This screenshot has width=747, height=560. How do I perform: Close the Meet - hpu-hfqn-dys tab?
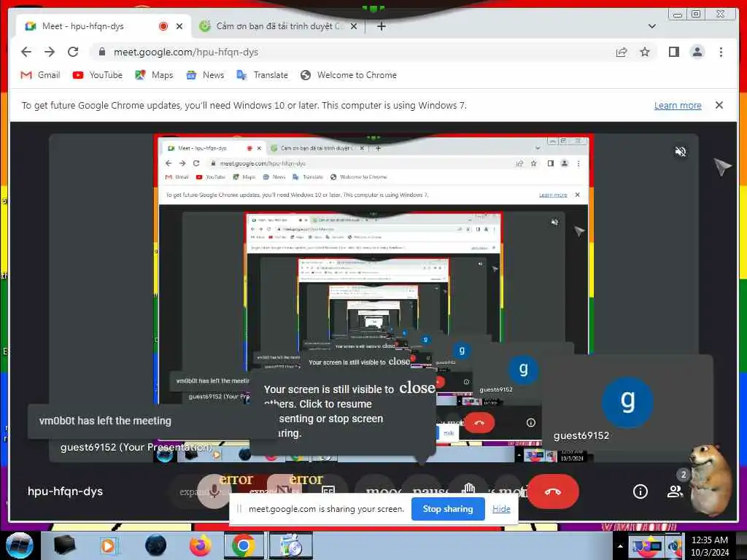(179, 27)
